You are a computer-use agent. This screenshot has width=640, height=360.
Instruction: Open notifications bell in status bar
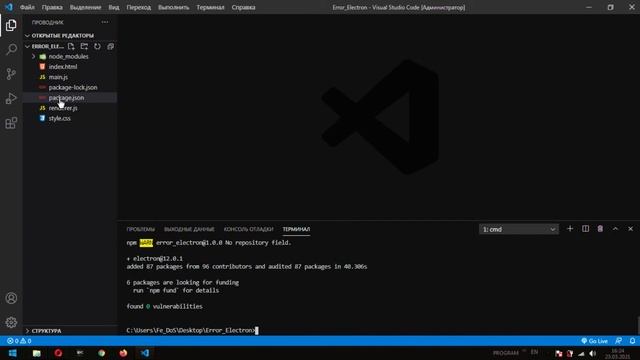632,341
